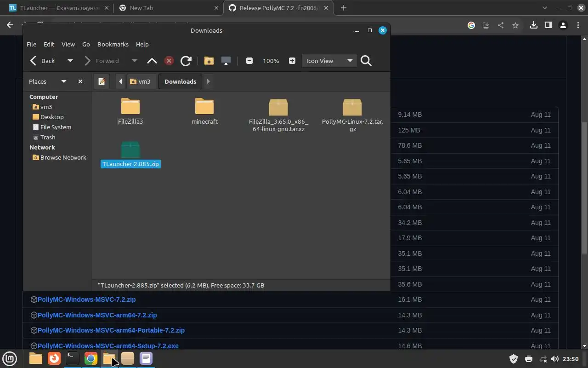
Task: Open browser downloads icon
Action: point(533,25)
